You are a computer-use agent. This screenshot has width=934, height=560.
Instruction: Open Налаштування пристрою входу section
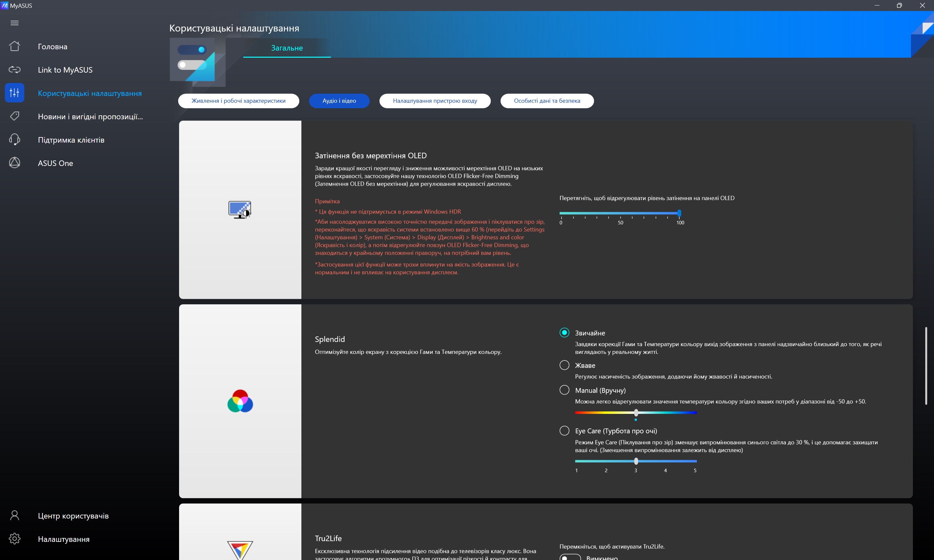[435, 101]
